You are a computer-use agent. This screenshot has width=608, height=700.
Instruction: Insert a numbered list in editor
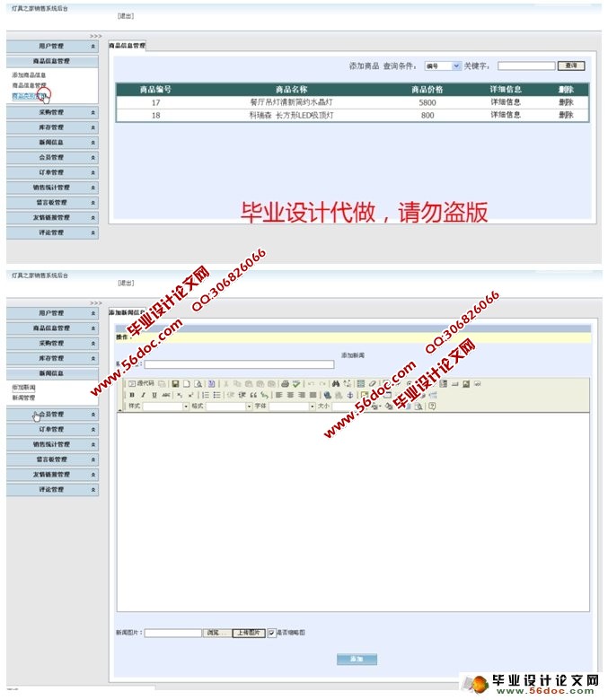[x=205, y=395]
